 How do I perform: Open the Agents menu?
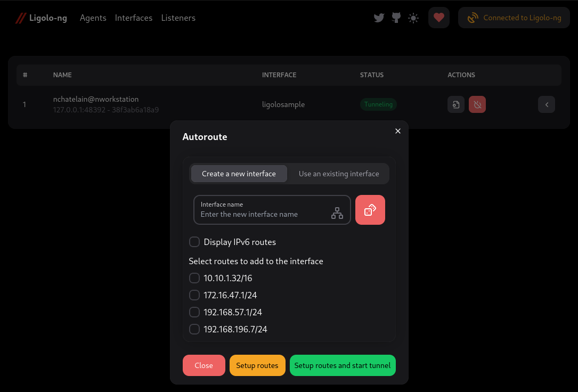click(93, 18)
